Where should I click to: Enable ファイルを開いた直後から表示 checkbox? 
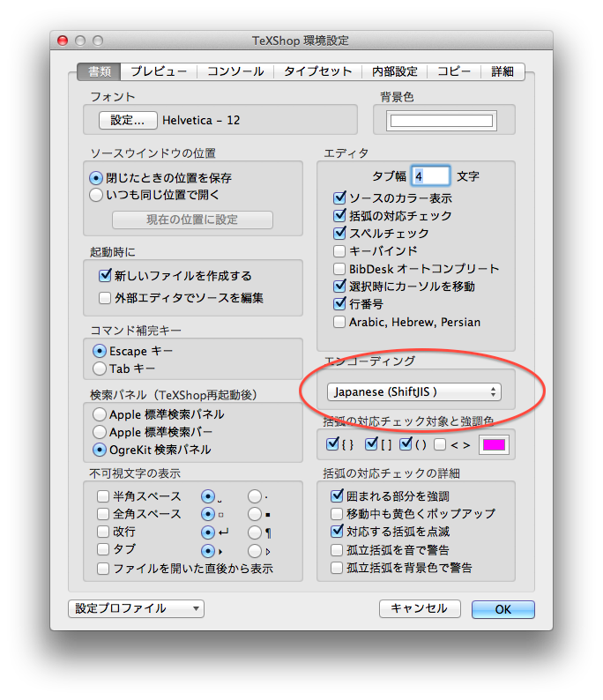(103, 569)
